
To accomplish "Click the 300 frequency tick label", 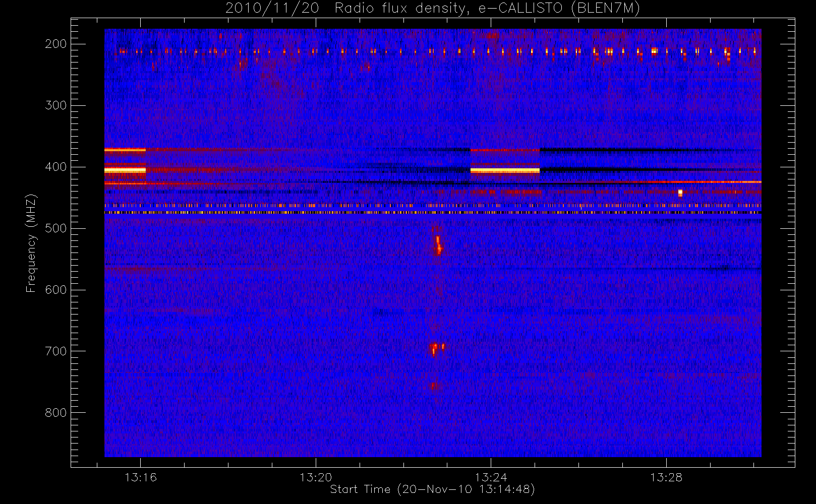I will 56,105.
